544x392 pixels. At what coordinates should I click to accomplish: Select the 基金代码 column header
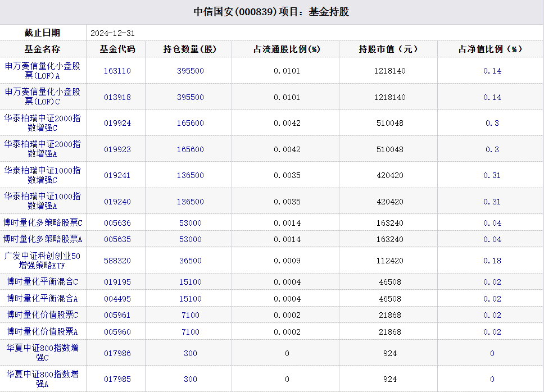pos(117,49)
